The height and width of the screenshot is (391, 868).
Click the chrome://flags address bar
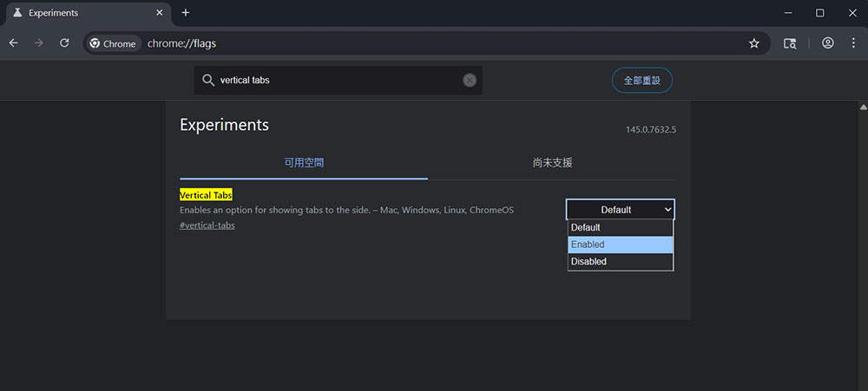click(434, 43)
